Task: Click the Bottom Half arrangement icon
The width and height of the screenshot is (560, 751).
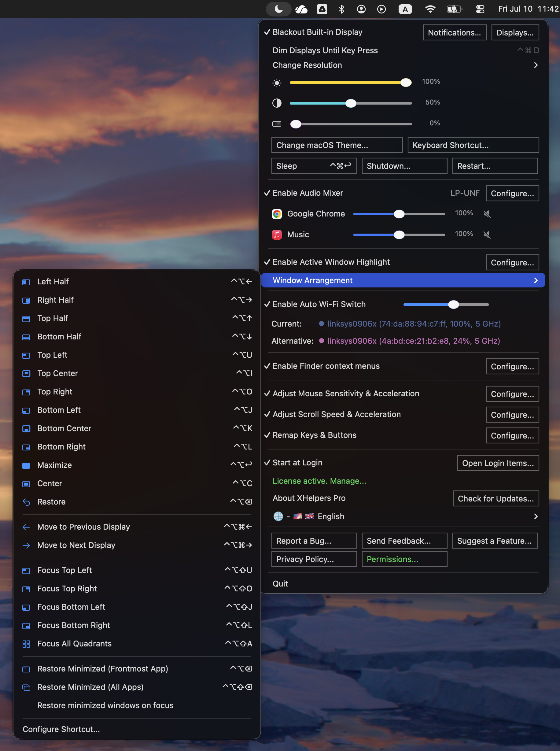Action: pos(26,337)
